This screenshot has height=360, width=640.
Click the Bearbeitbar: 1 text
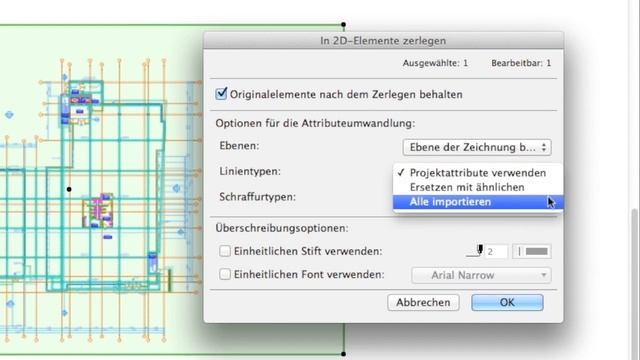(521, 63)
